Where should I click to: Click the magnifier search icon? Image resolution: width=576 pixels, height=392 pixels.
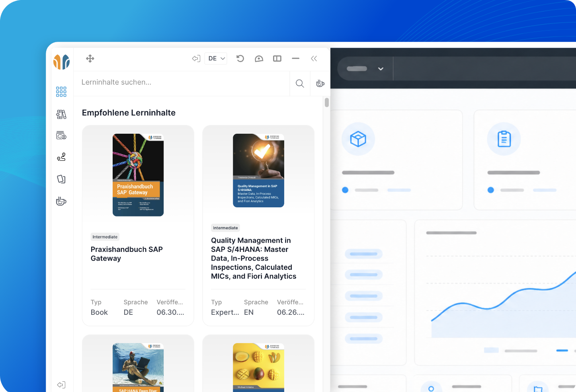tap(300, 83)
